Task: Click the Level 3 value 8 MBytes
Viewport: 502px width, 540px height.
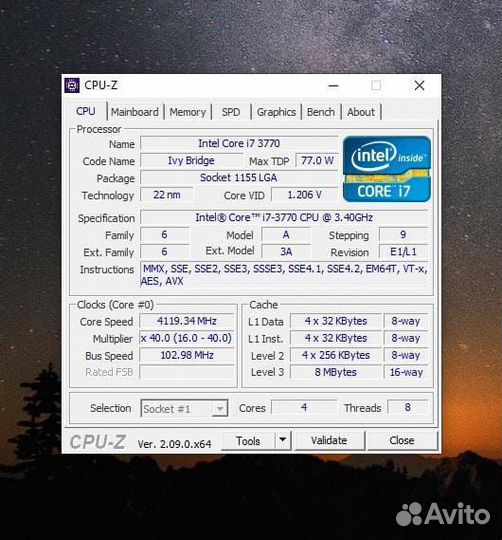Action: [x=336, y=372]
